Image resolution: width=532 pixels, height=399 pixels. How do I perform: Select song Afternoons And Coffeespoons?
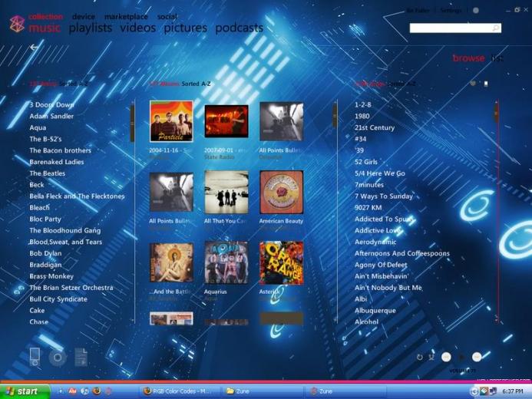(402, 253)
